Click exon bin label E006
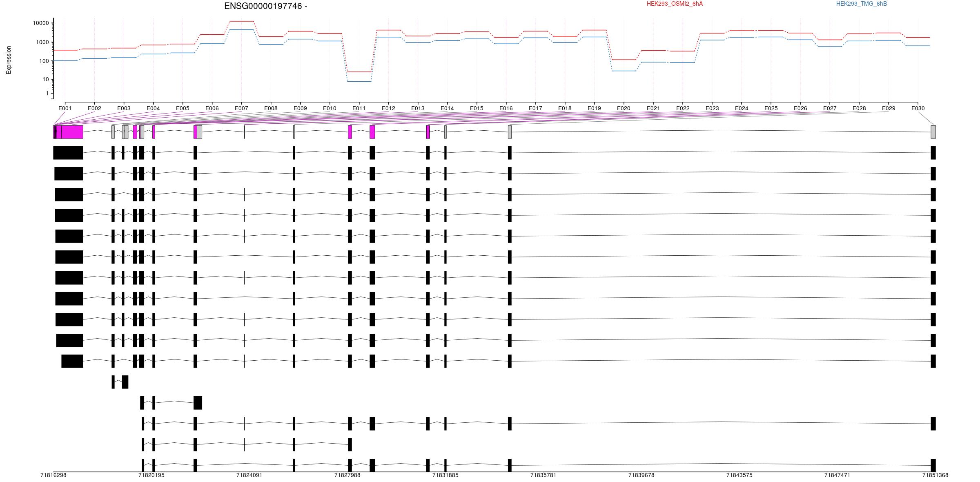Viewport: 980px width, 482px height. coord(212,108)
